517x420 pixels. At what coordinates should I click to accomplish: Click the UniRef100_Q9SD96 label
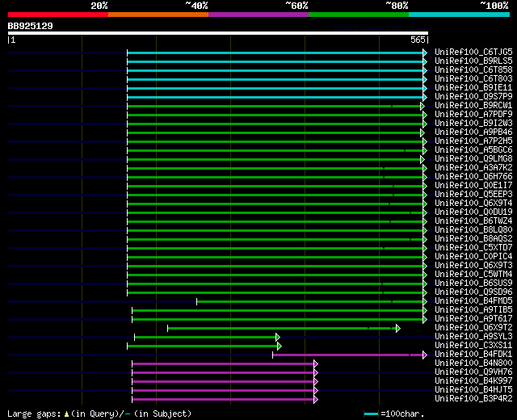473,292
